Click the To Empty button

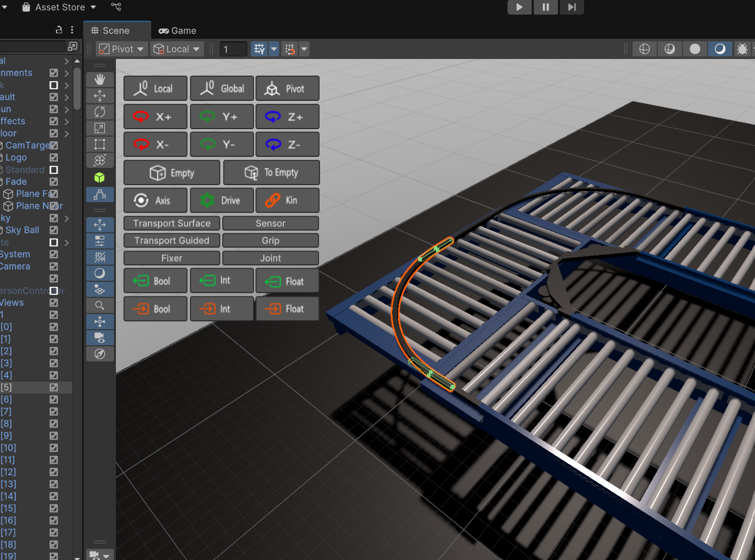point(271,172)
